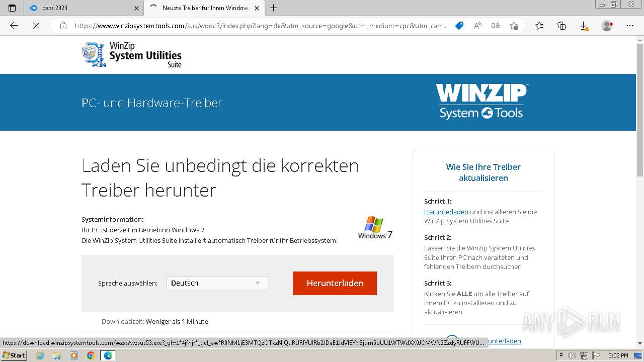Click the address bar URL
Screen dimensions: 644x362
(261, 26)
